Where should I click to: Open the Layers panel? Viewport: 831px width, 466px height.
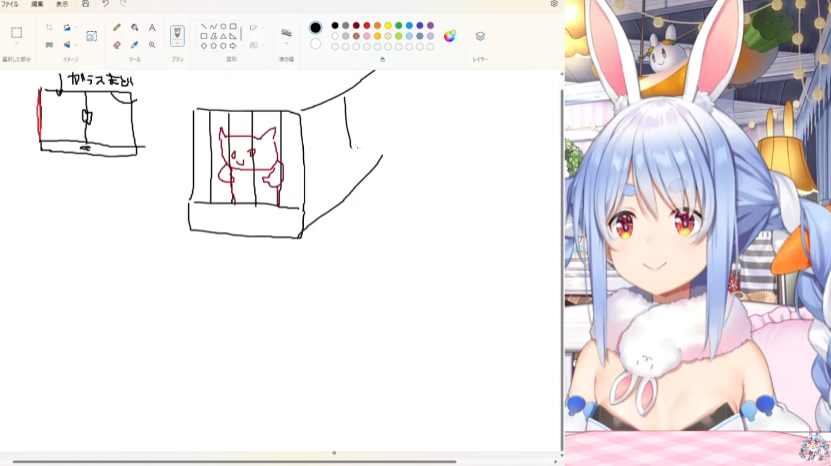click(480, 36)
